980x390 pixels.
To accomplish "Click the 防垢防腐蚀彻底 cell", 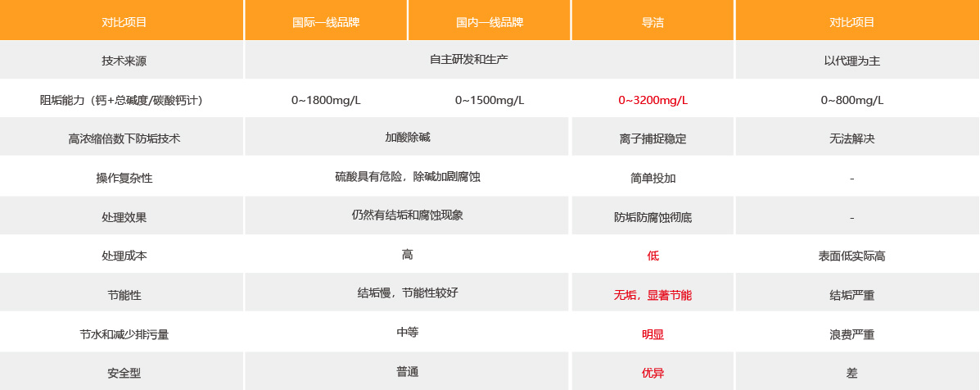I will point(653,217).
